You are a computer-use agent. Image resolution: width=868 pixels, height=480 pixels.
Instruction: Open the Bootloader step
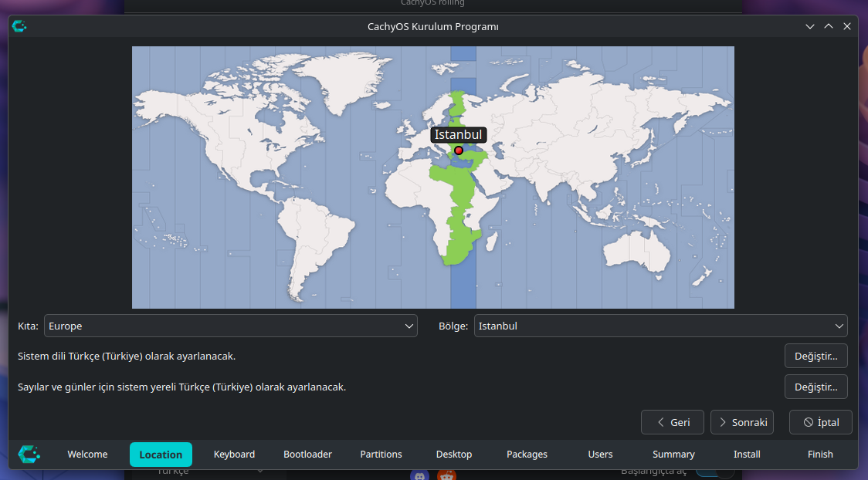307,454
